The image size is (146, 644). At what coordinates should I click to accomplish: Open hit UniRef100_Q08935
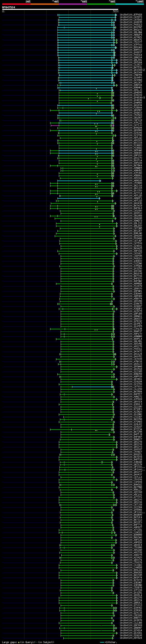131,22
